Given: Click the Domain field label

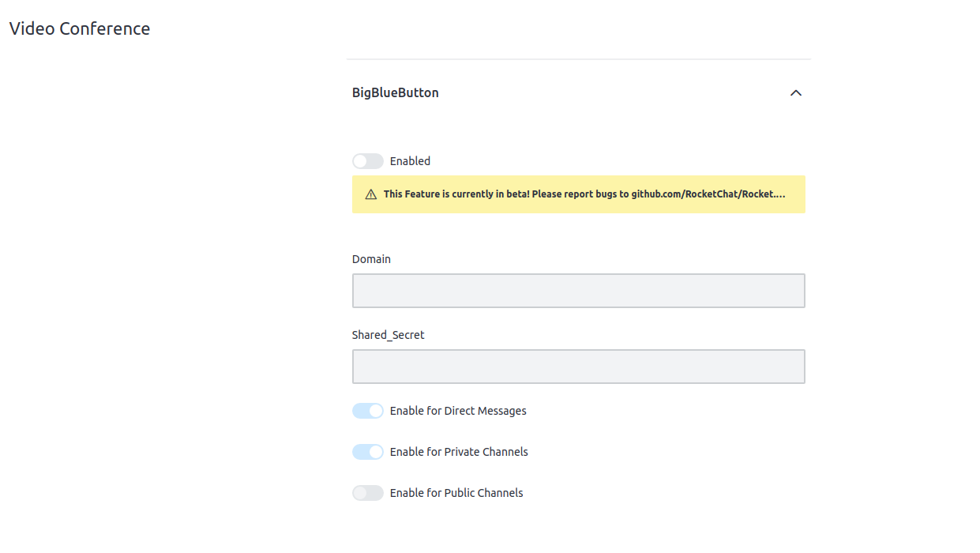Looking at the screenshot, I should (x=371, y=259).
